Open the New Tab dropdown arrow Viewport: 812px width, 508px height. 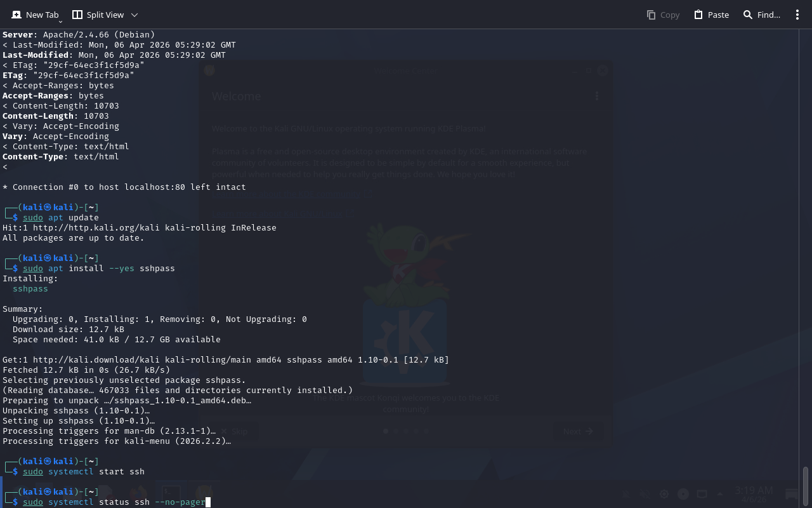60,22
